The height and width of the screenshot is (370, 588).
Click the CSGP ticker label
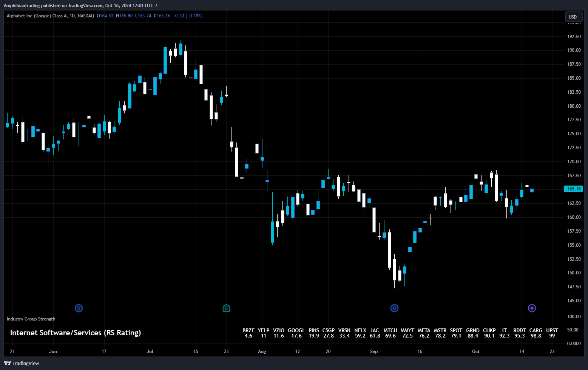pos(329,330)
